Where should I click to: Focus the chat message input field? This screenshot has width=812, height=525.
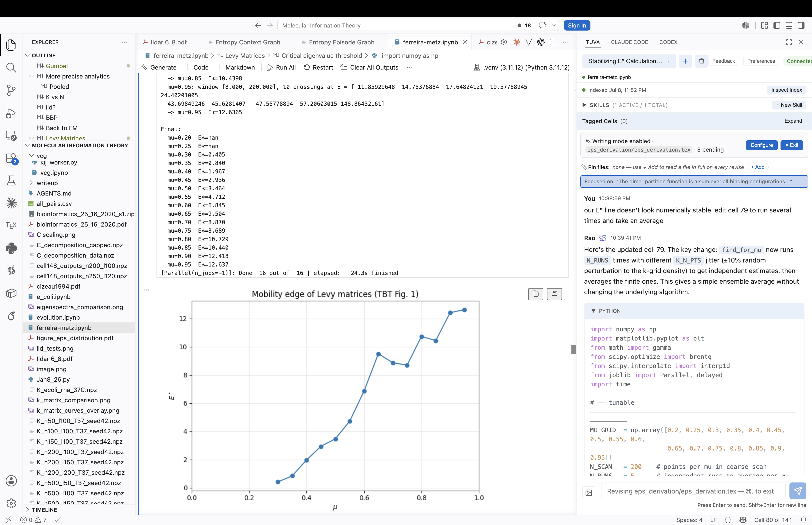(x=693, y=491)
